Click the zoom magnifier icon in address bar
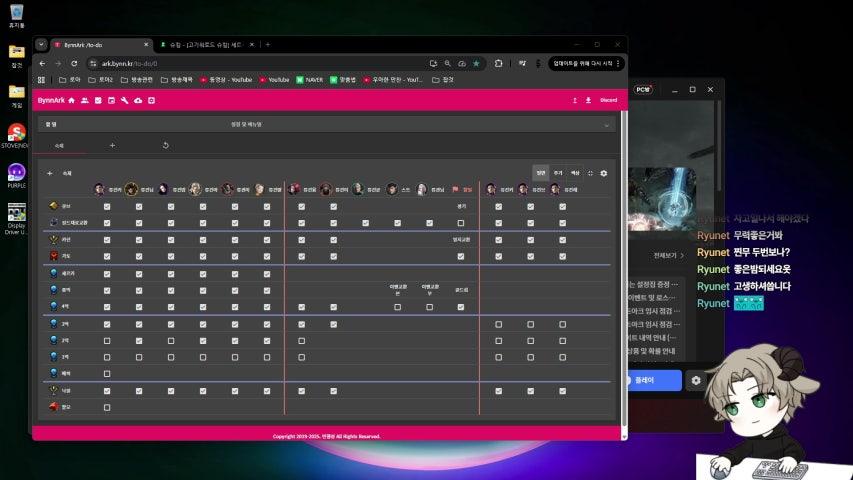 pyautogui.click(x=447, y=64)
